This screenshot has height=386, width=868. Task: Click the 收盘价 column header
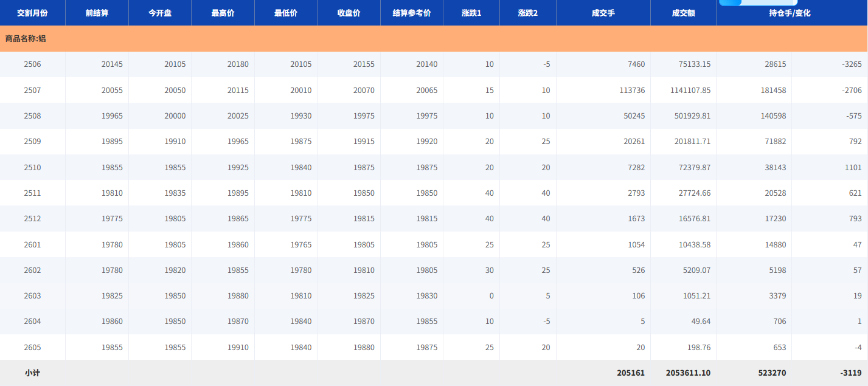349,13
